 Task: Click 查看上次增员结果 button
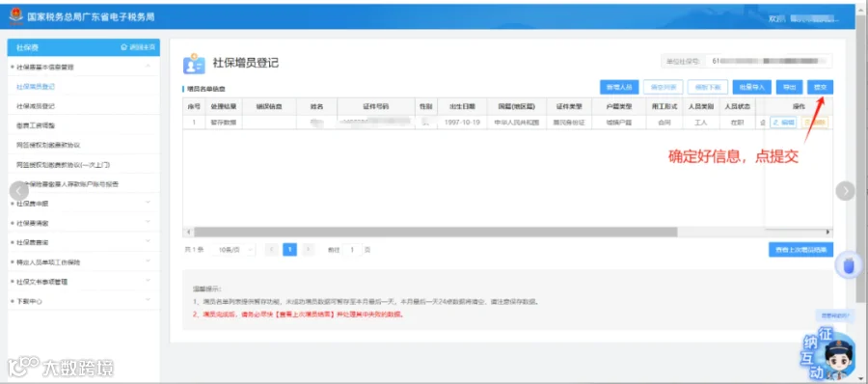800,250
